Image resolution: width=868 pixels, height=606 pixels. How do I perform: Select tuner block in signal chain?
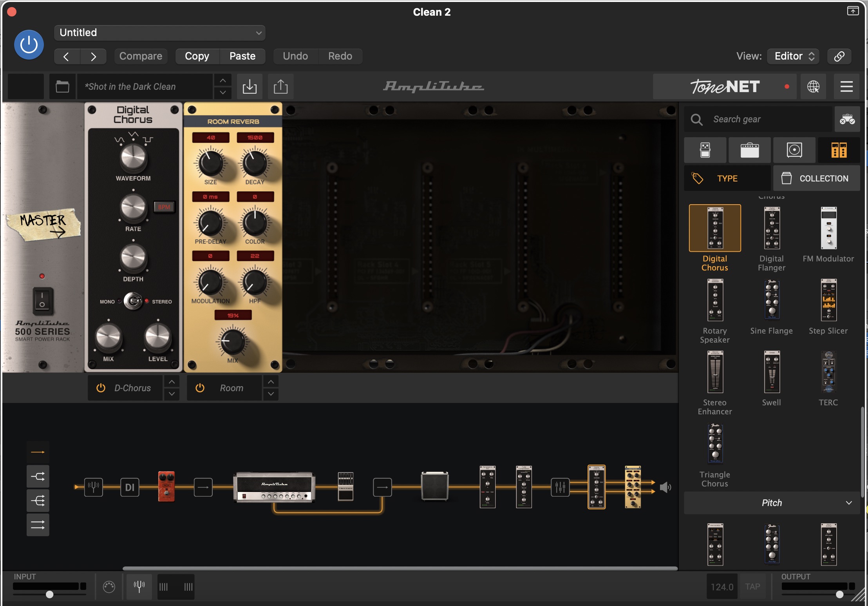click(94, 487)
